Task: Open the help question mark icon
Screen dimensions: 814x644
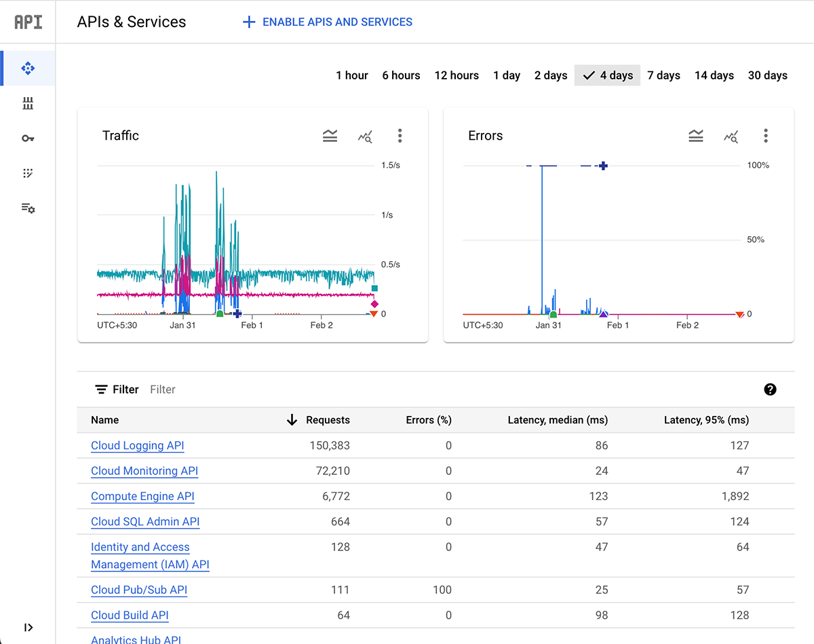Action: 770,390
